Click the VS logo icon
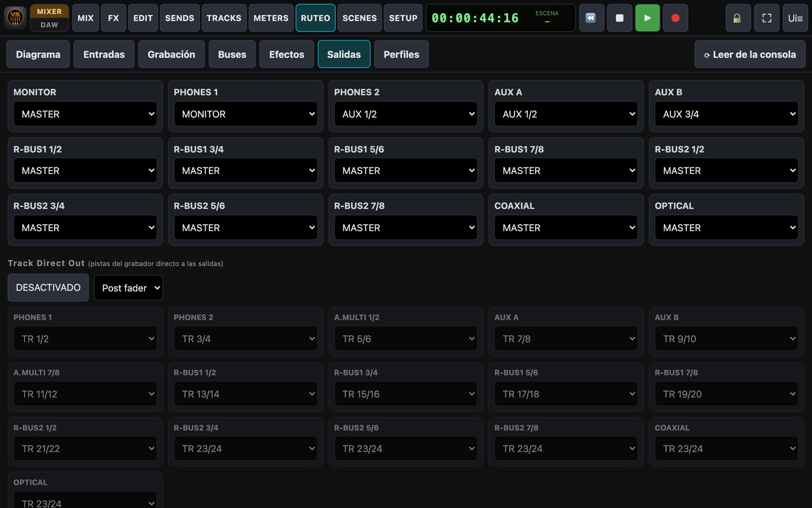812x508 pixels. [15, 18]
